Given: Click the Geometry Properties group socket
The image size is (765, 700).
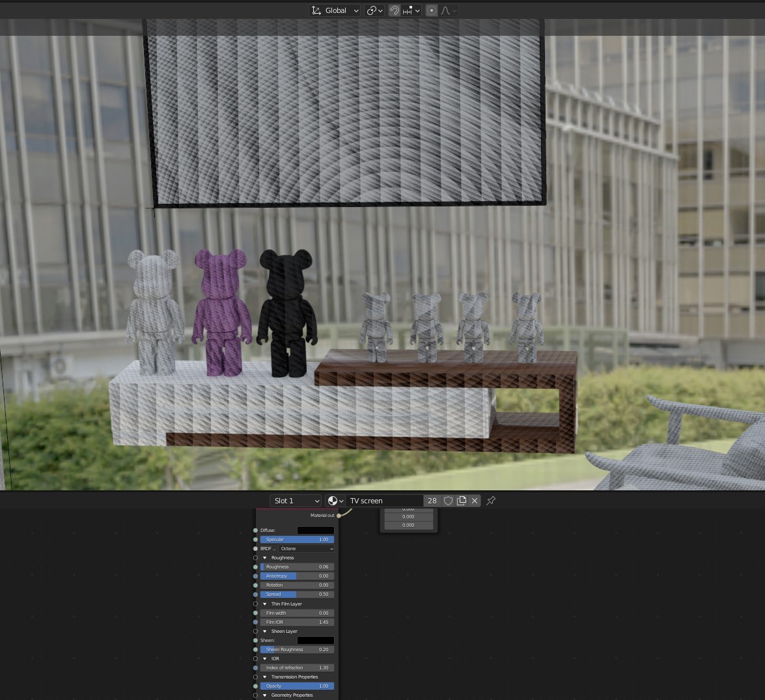Looking at the screenshot, I should pyautogui.click(x=256, y=695).
